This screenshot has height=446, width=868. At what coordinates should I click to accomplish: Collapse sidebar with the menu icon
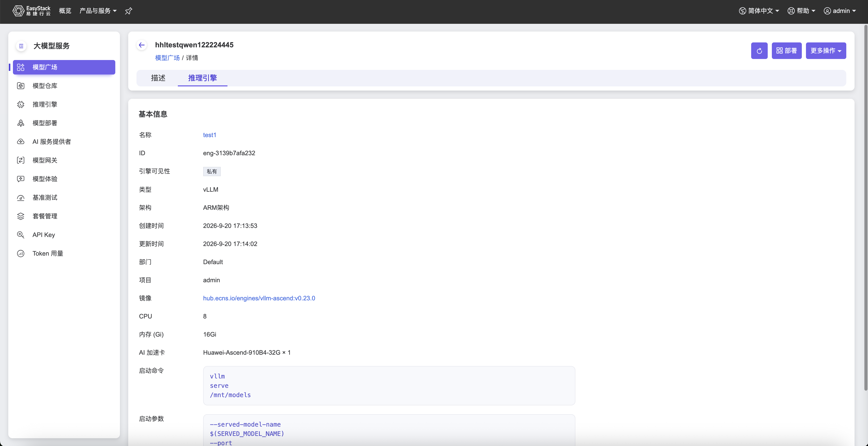point(21,46)
